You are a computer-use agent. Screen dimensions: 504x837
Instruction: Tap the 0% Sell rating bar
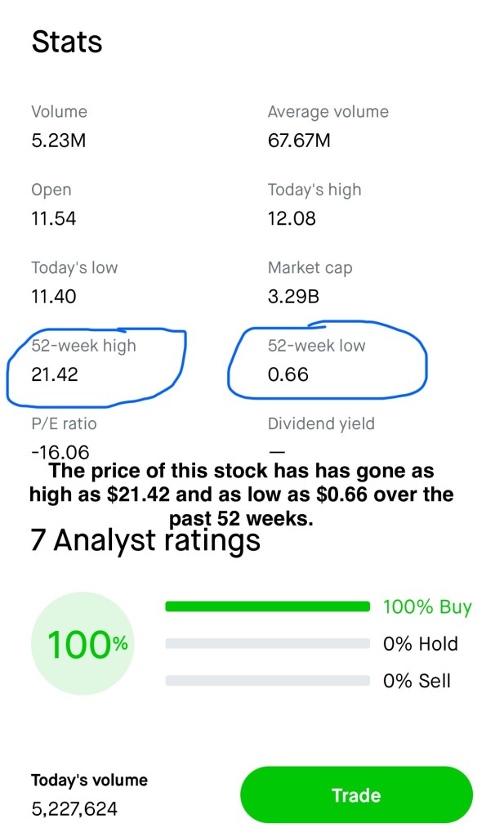tap(267, 681)
